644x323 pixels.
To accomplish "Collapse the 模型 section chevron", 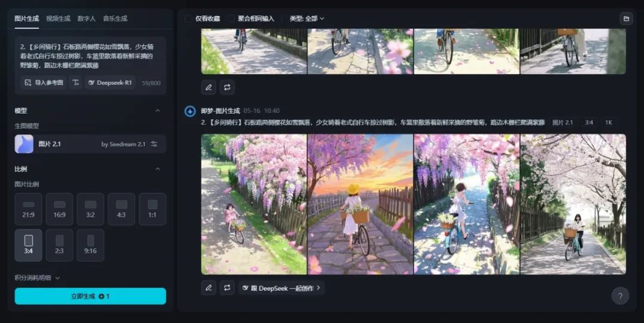I will (157, 110).
